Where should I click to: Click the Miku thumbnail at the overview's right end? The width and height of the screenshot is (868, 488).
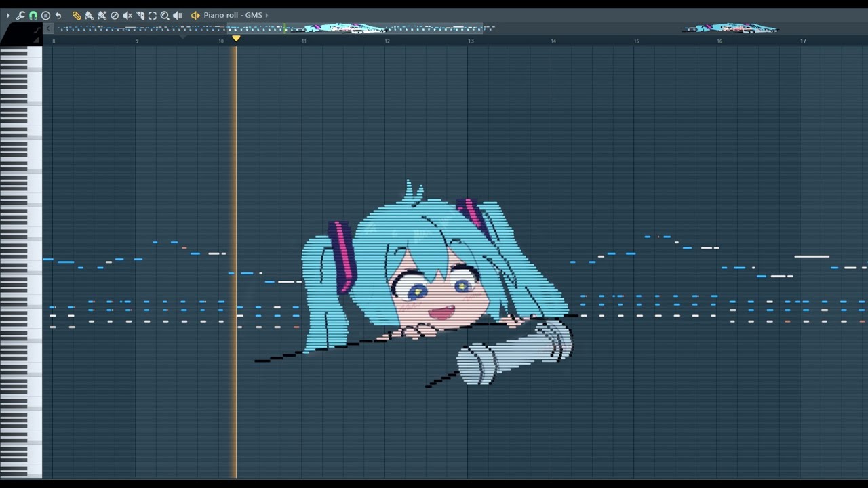coord(730,28)
